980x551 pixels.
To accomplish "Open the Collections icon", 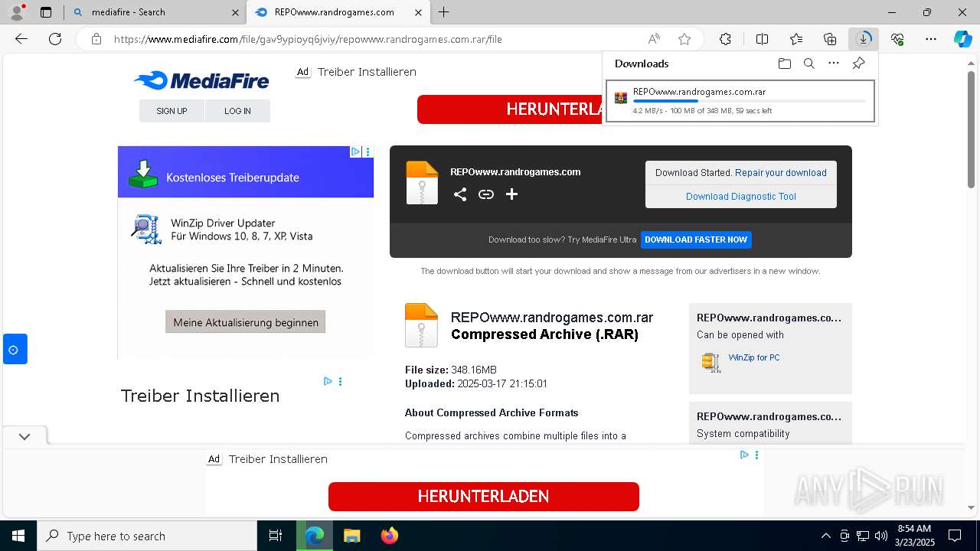I will pyautogui.click(x=830, y=39).
